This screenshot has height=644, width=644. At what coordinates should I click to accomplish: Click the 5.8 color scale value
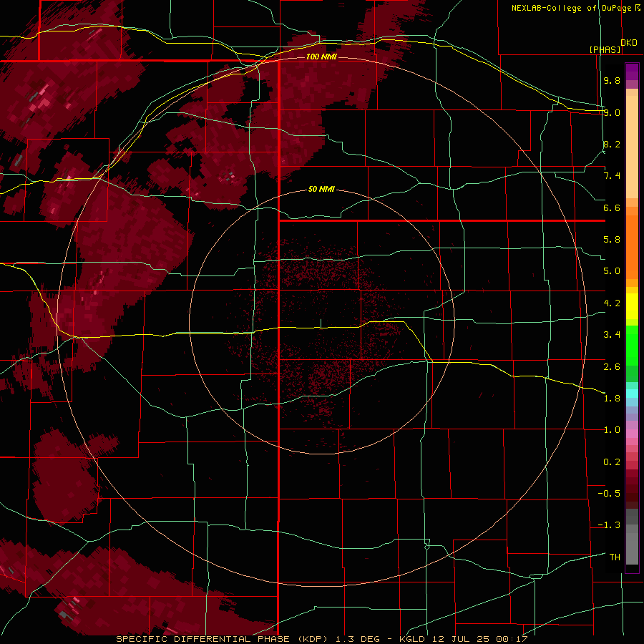(x=612, y=240)
